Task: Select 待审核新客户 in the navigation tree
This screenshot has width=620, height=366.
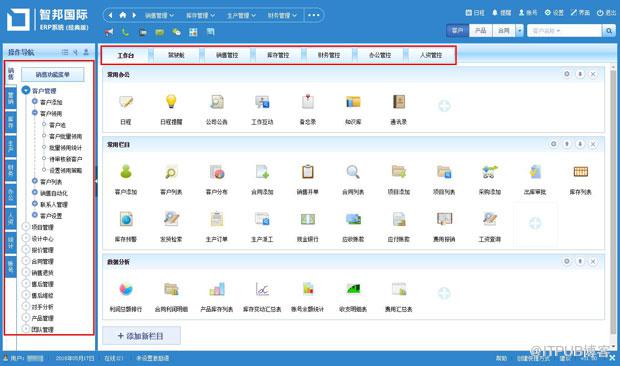Action: click(x=66, y=159)
